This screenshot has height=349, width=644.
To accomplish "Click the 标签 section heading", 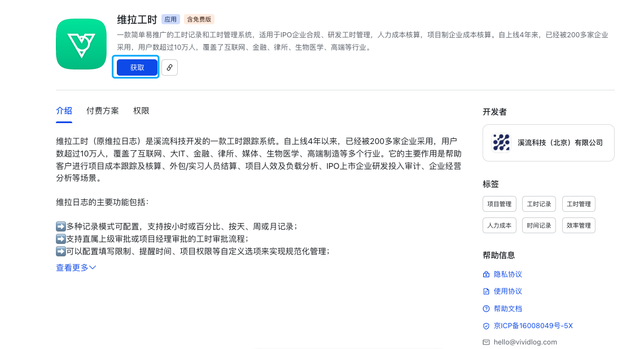I will coord(491,184).
